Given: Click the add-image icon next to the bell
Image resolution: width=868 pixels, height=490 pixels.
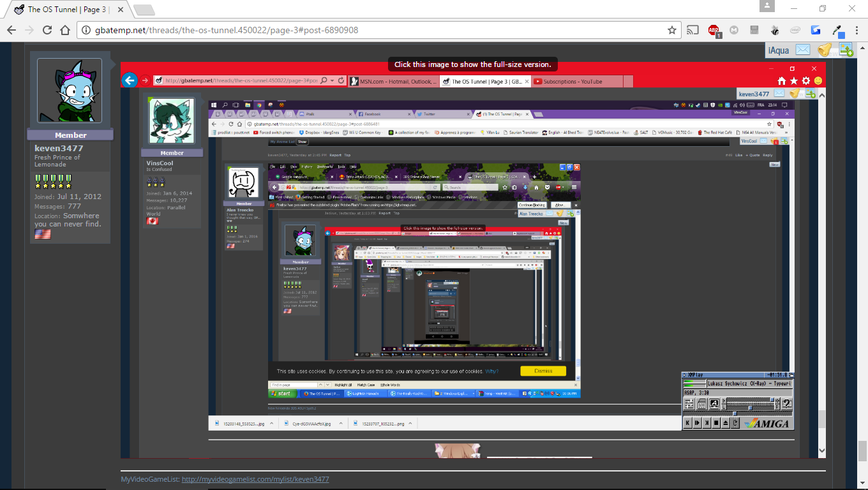Looking at the screenshot, I should click(x=846, y=50).
